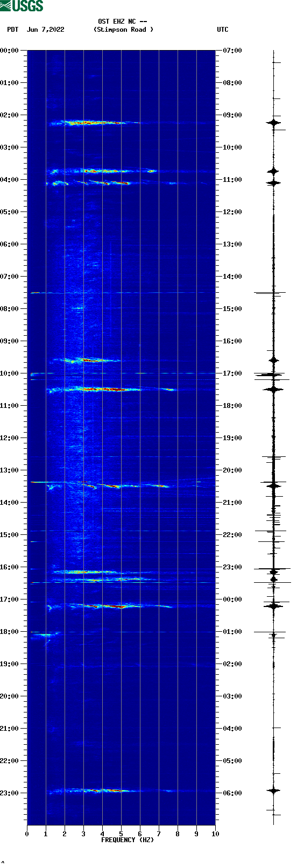Screen dimensions: 297x868
Task: Click station title OST EHZ NC --
Action: coord(123,22)
